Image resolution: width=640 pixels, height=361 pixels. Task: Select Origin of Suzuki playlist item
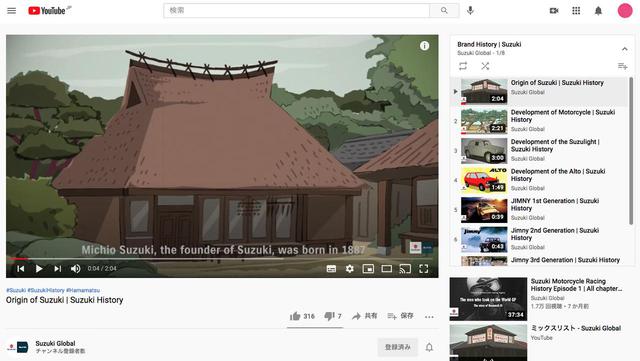pyautogui.click(x=539, y=92)
